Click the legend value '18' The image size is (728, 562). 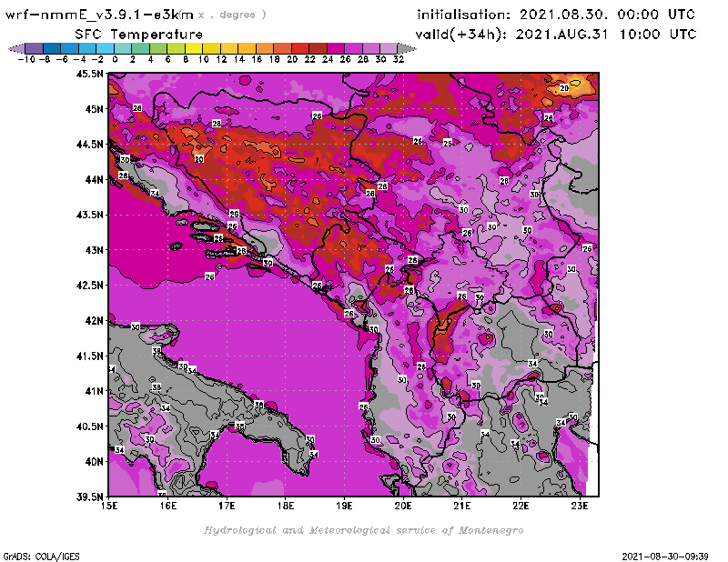[275, 59]
